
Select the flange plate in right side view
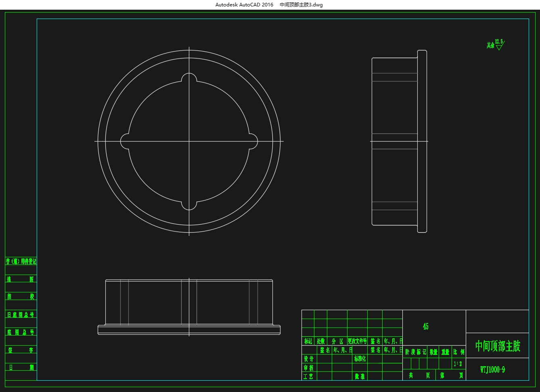click(x=422, y=141)
